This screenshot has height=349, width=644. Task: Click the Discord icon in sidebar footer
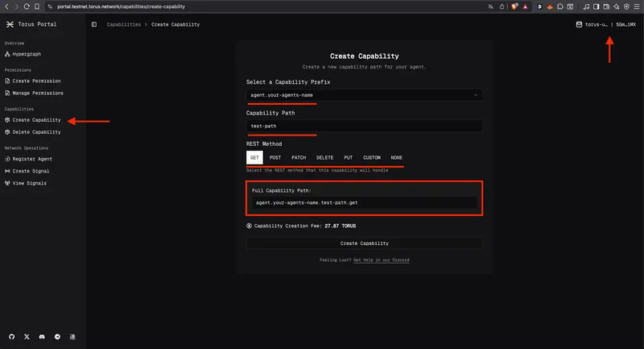click(x=42, y=335)
